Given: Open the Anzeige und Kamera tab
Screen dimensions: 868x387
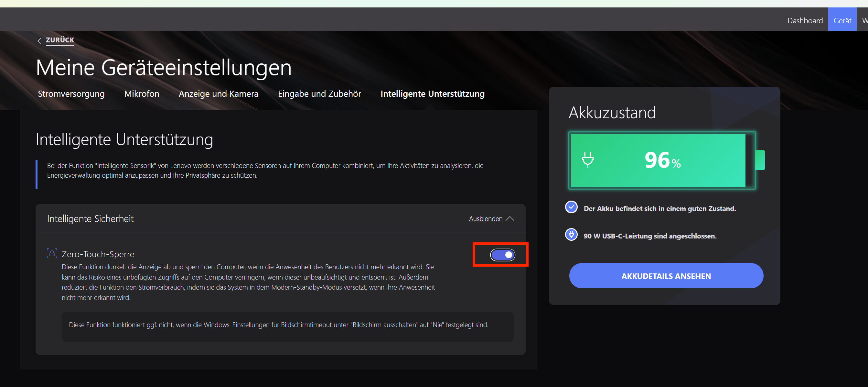Looking at the screenshot, I should [x=218, y=94].
